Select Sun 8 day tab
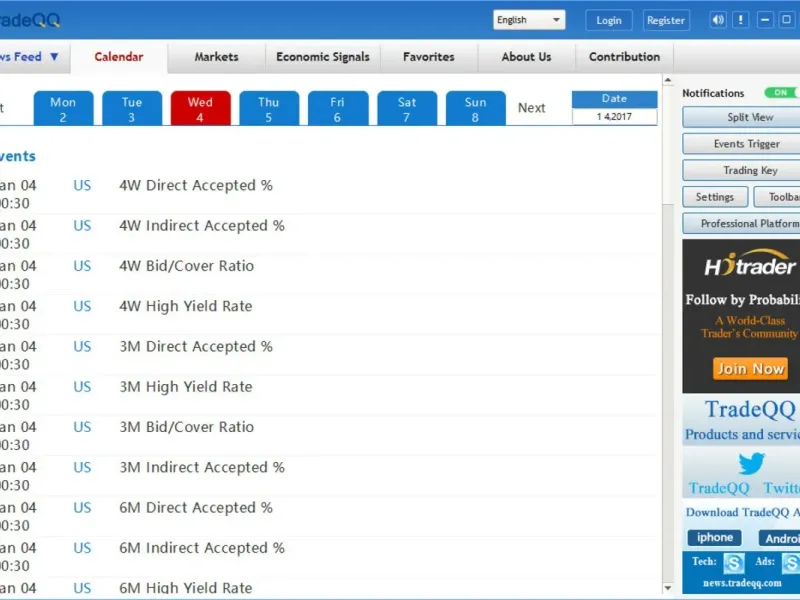 [476, 109]
